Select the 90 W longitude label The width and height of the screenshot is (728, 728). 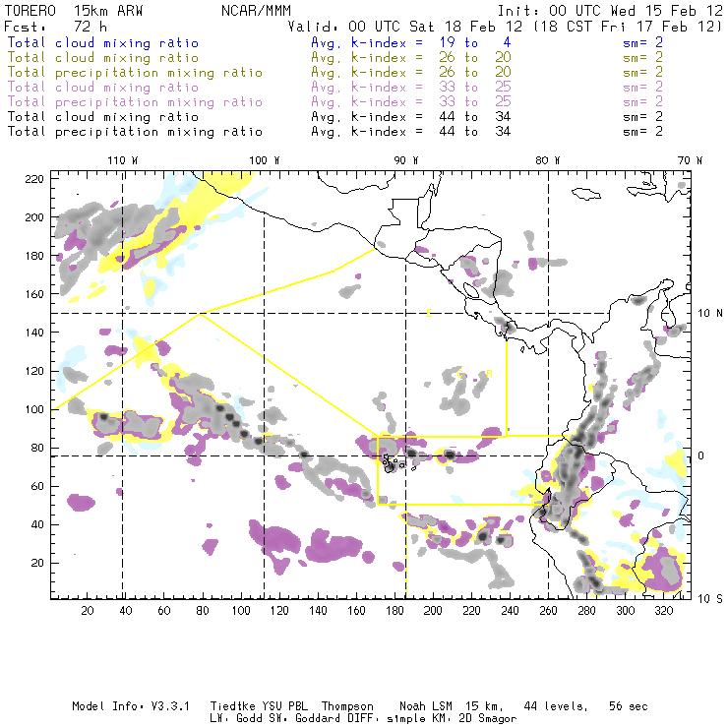405,160
